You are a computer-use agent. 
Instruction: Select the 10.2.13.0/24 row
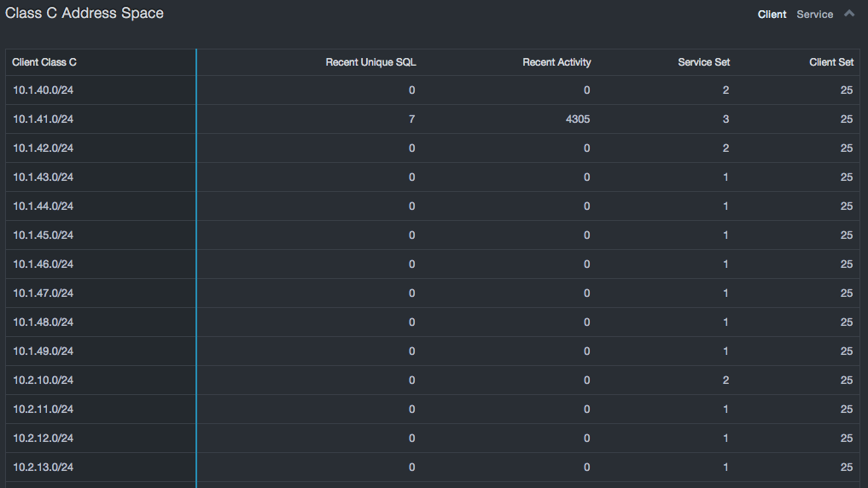(44, 468)
